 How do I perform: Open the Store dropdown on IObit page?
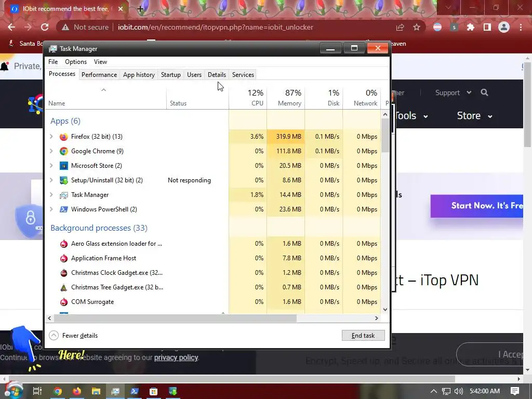[474, 116]
